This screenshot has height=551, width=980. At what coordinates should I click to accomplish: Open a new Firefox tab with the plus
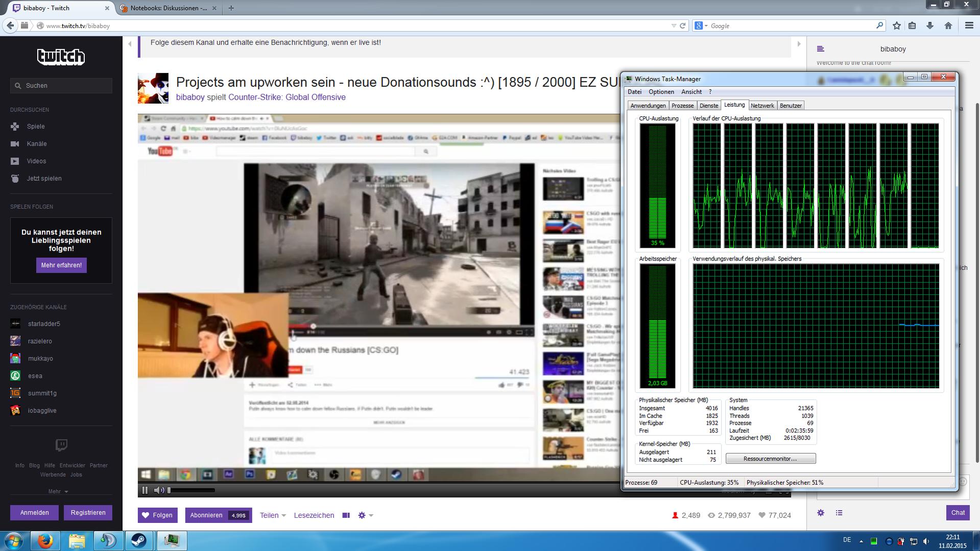(x=231, y=8)
